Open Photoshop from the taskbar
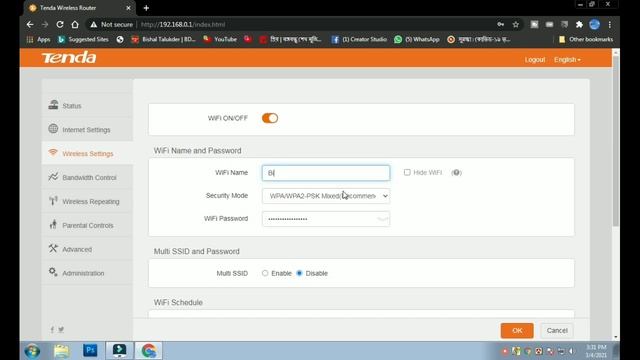Viewport: 640px width, 360px height. [90, 350]
